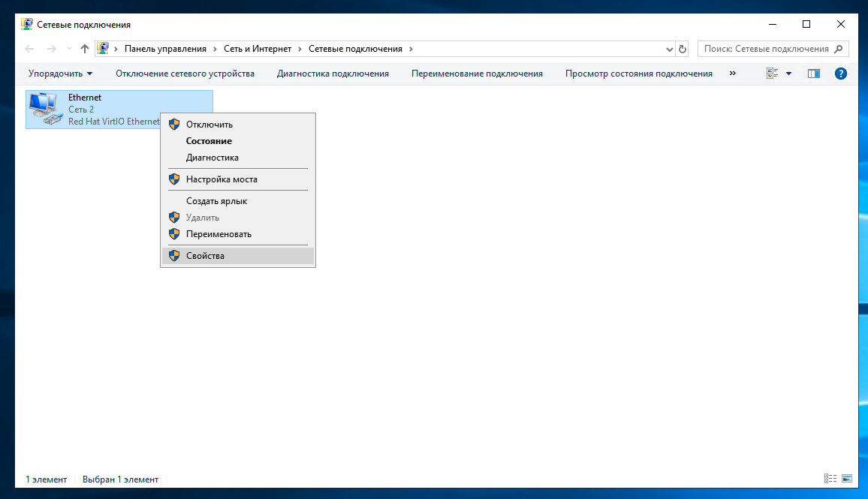Click the Back navigation arrow
Image resolution: width=868 pixels, height=499 pixels.
tap(29, 48)
